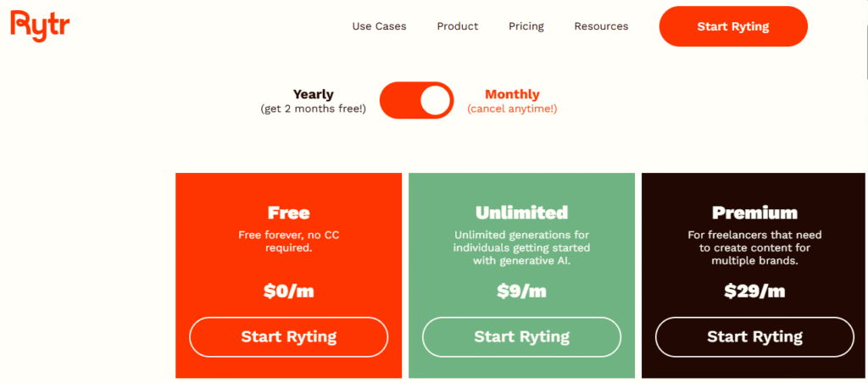Start Ryting on the Unlimited plan

(521, 336)
